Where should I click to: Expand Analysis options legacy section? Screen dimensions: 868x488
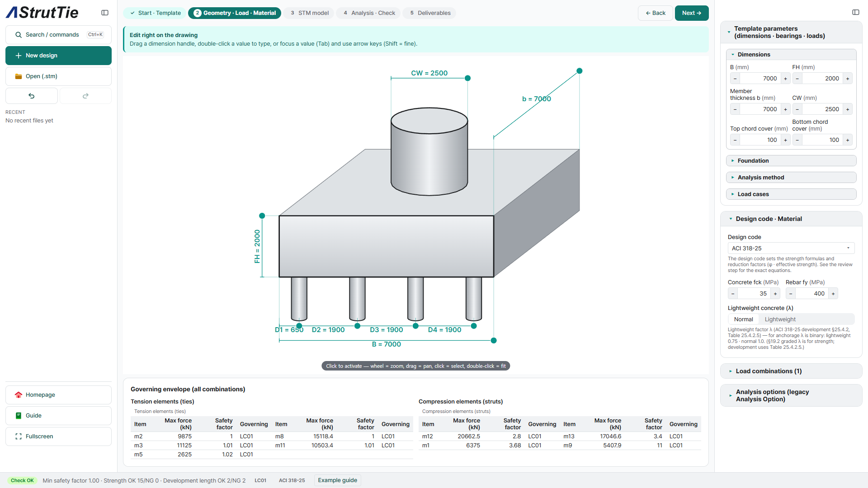tap(791, 396)
